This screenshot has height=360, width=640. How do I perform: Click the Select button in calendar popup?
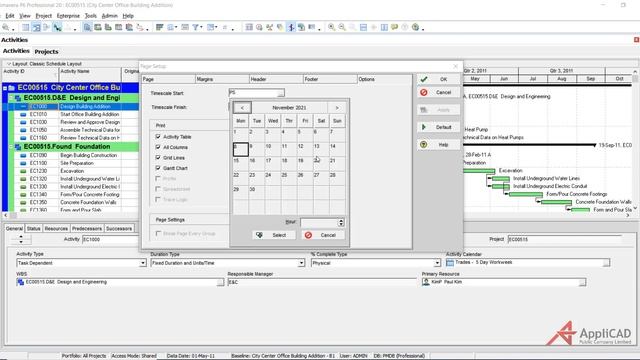click(x=273, y=235)
